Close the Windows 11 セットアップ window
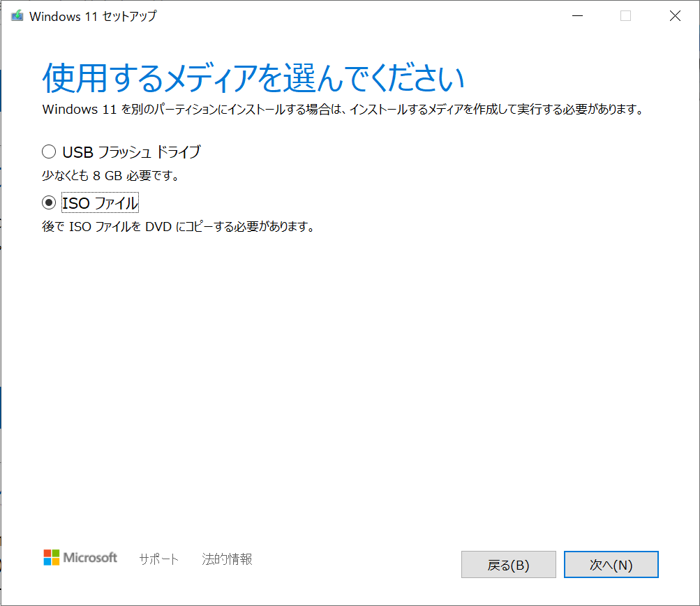The width and height of the screenshot is (700, 606). (675, 16)
